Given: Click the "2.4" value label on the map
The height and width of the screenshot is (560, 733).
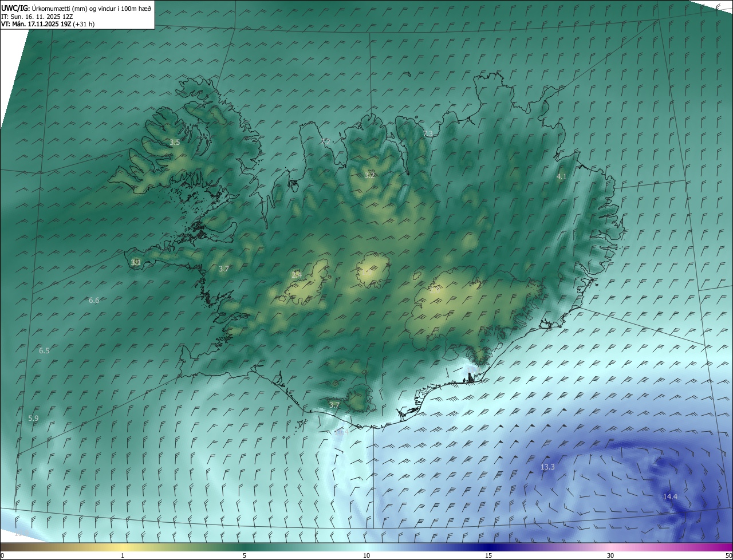Looking at the screenshot, I should (297, 275).
